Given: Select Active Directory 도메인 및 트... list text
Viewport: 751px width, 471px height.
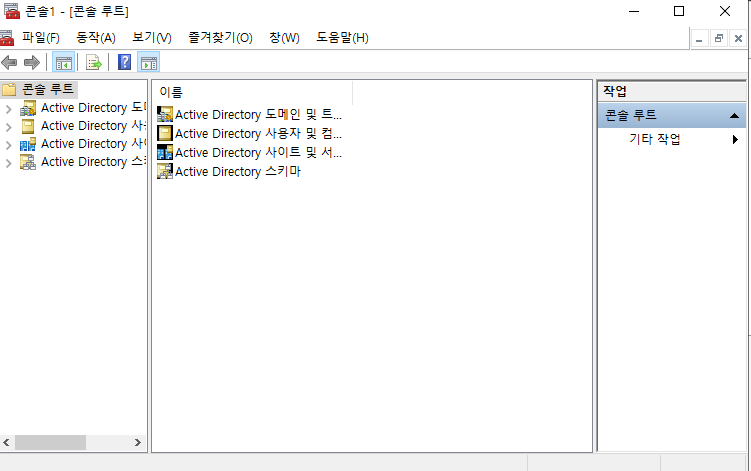Looking at the screenshot, I should [258, 115].
